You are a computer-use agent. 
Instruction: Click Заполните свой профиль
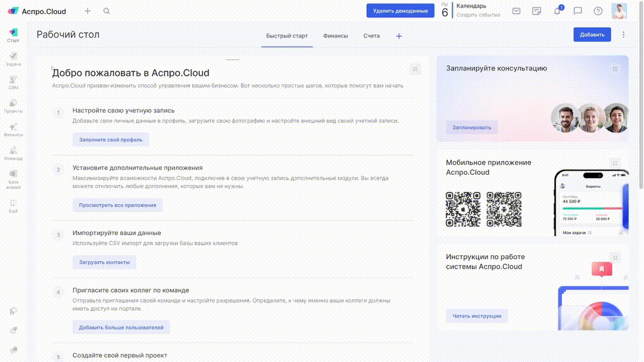[111, 140]
